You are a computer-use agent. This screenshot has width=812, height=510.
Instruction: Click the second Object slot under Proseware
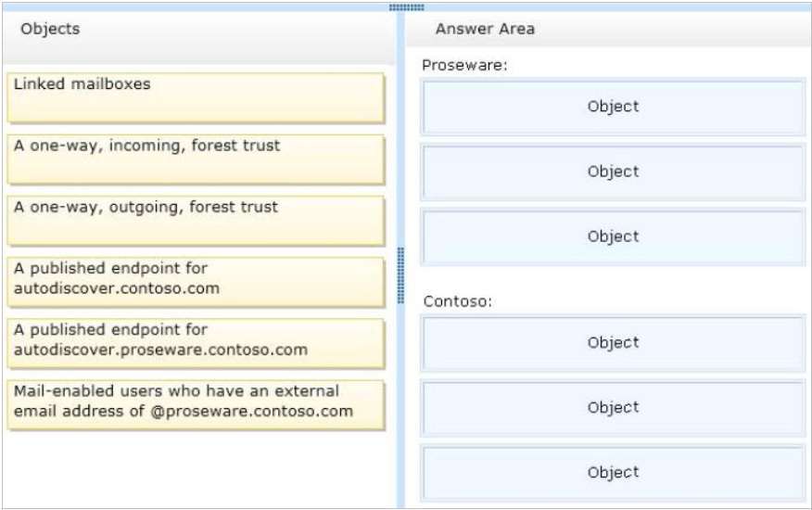pyautogui.click(x=613, y=172)
